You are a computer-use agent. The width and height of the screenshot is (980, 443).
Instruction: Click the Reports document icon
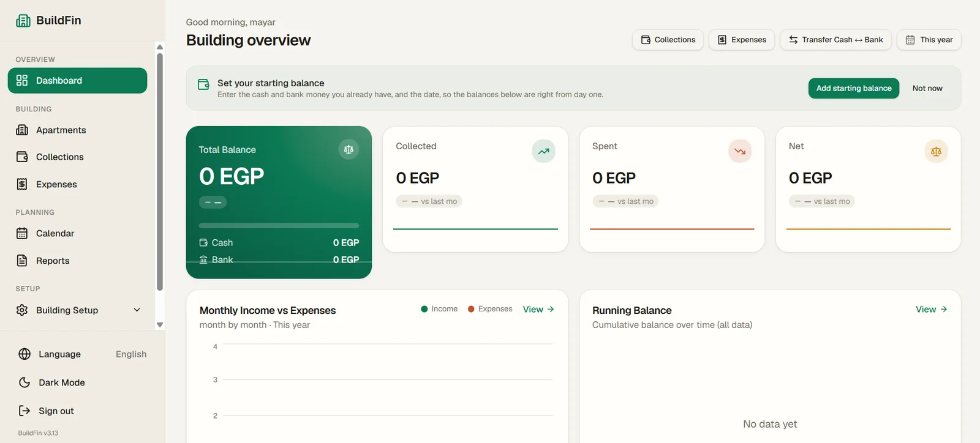pyautogui.click(x=22, y=261)
